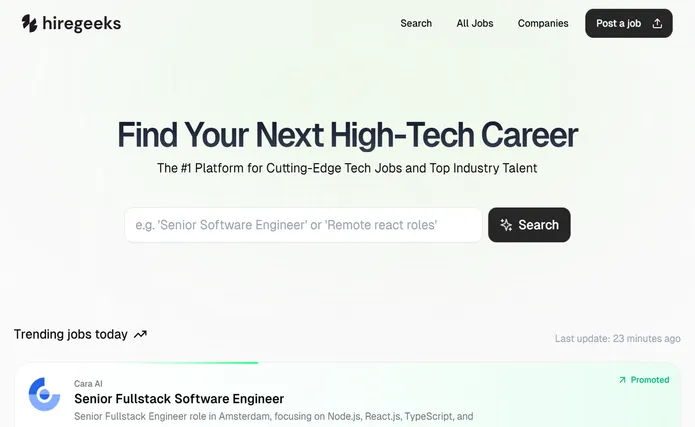Click the trending arrow icon beside Trending jobs
Screen dimensions: 695x427
pos(140,334)
